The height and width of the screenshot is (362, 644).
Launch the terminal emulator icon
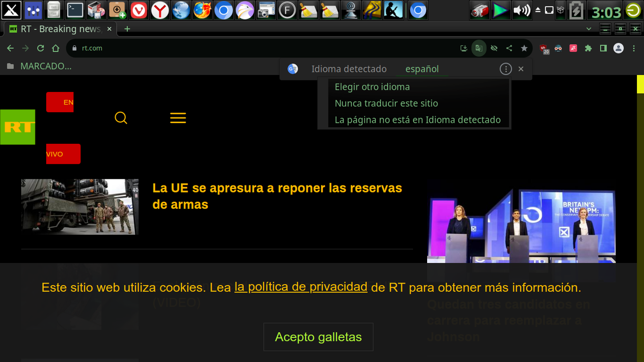(x=75, y=10)
